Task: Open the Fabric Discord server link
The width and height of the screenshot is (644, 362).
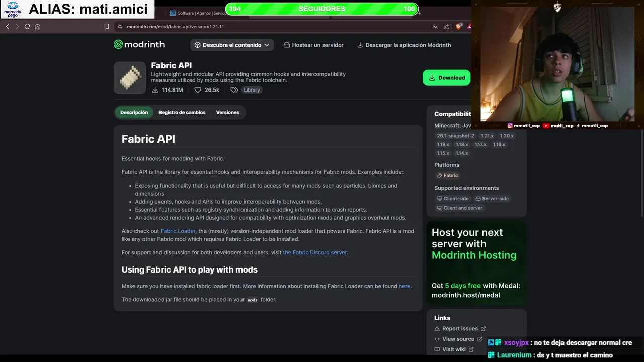Action: pos(314,252)
